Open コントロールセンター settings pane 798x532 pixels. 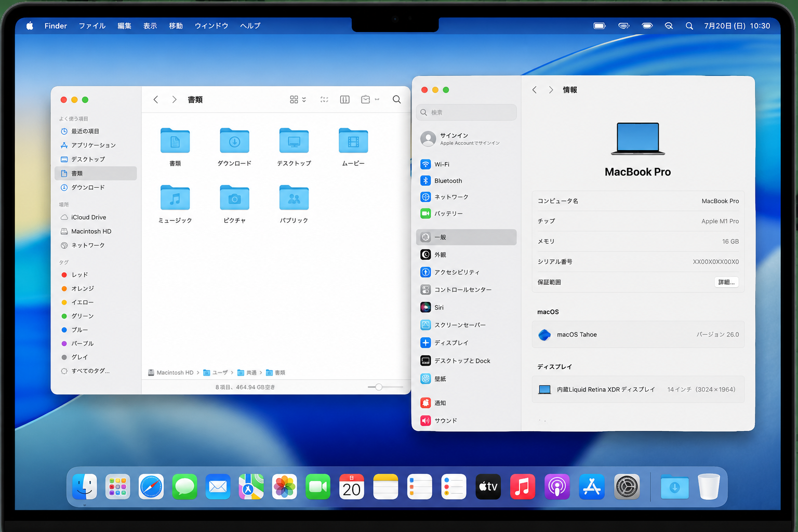pyautogui.click(x=467, y=290)
